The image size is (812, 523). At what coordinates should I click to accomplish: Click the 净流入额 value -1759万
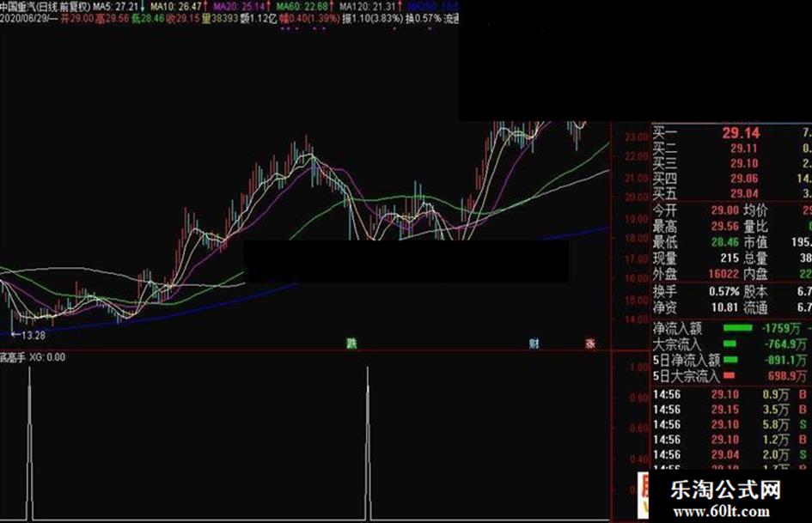781,328
